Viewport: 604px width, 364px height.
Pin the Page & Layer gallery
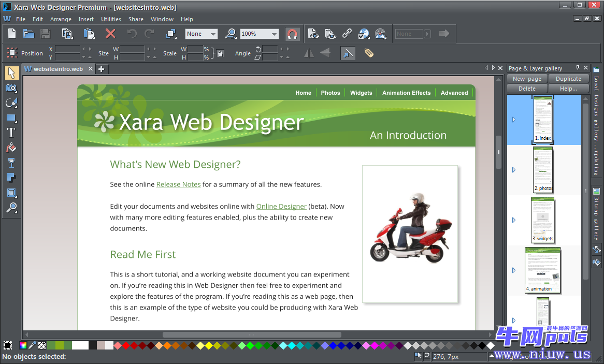(x=578, y=67)
